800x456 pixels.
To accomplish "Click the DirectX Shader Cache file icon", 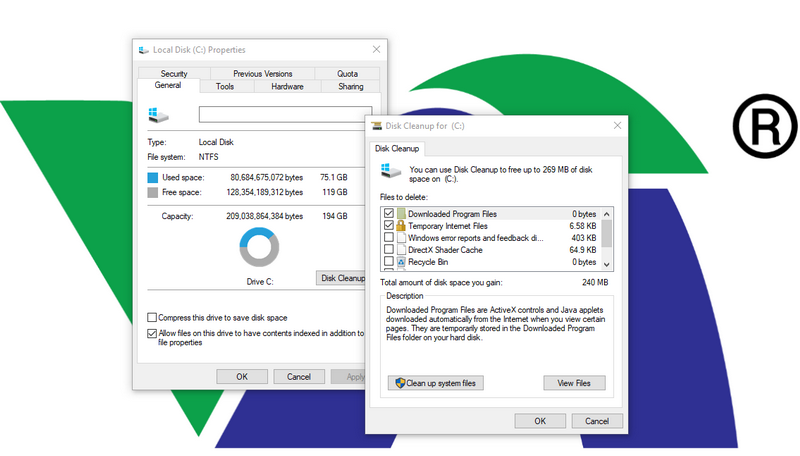I will (401, 249).
